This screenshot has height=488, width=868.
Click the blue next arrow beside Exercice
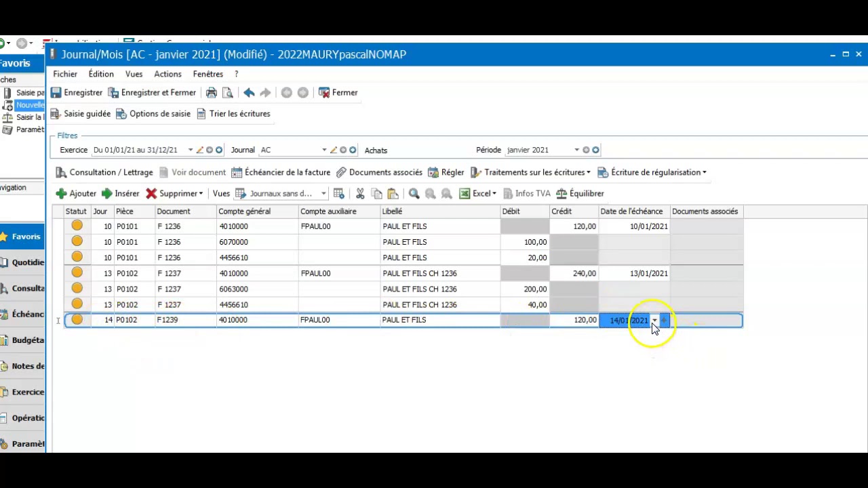[x=219, y=150]
